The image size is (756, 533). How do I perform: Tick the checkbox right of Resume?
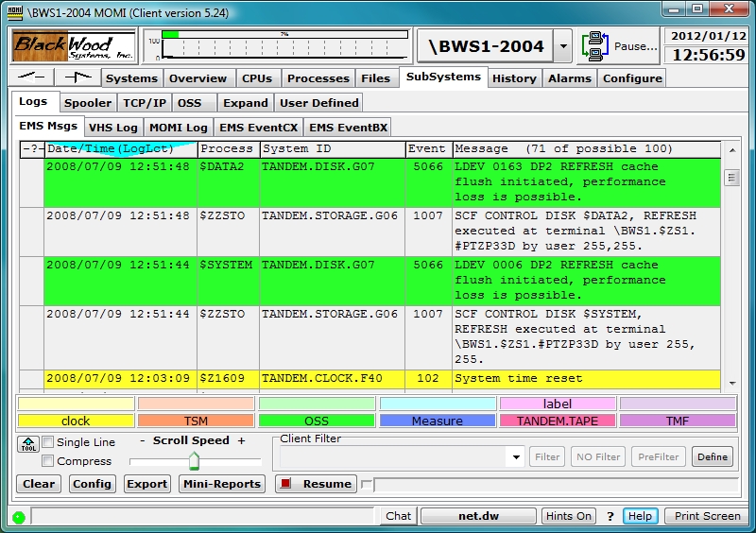(368, 485)
